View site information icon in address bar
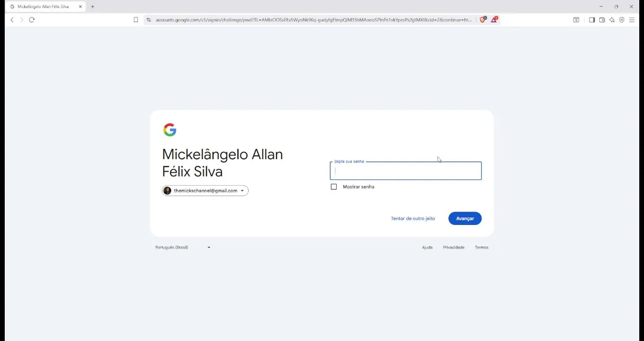644x341 pixels. click(x=149, y=20)
